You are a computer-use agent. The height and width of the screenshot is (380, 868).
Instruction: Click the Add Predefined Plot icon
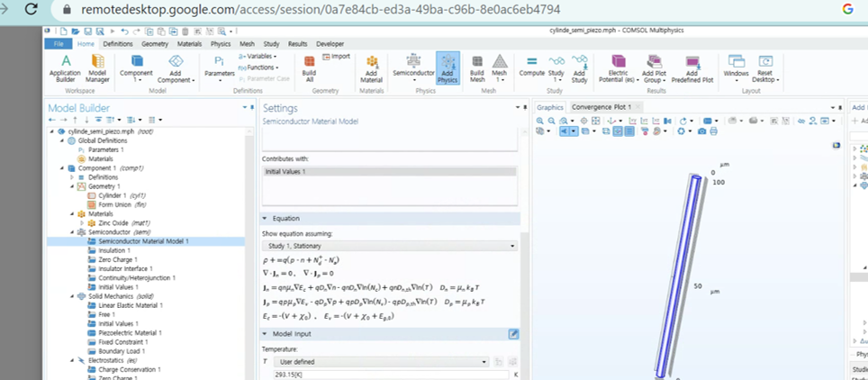(x=692, y=68)
